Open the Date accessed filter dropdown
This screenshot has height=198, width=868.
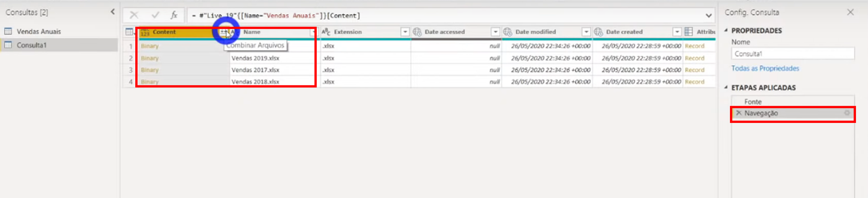[x=495, y=32]
